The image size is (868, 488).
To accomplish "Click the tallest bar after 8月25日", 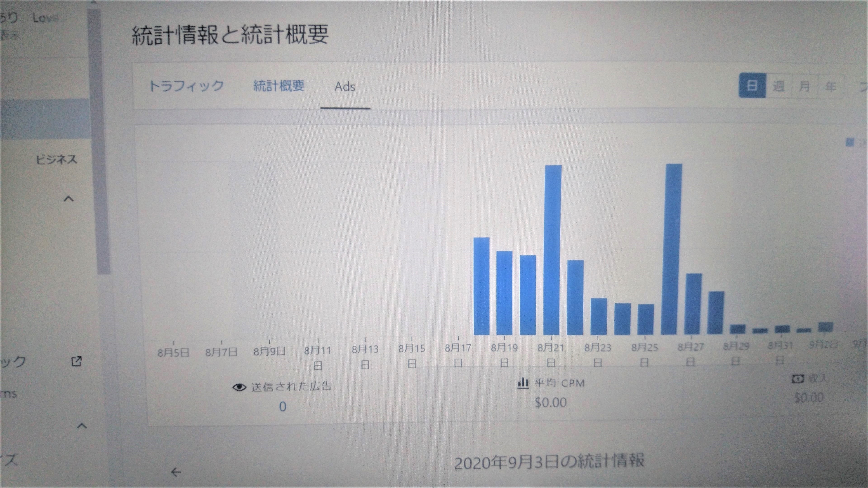I will point(672,249).
